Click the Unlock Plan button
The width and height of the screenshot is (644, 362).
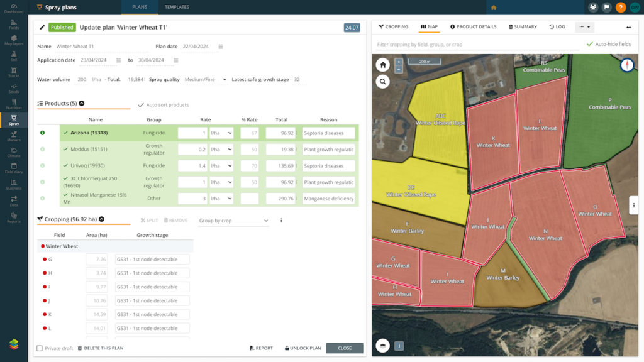click(x=303, y=348)
